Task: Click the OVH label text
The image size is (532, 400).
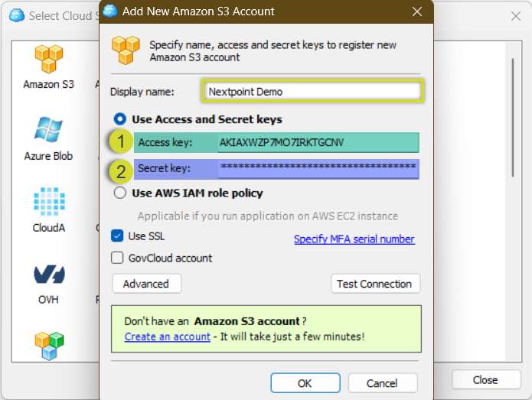Action: coord(48,300)
